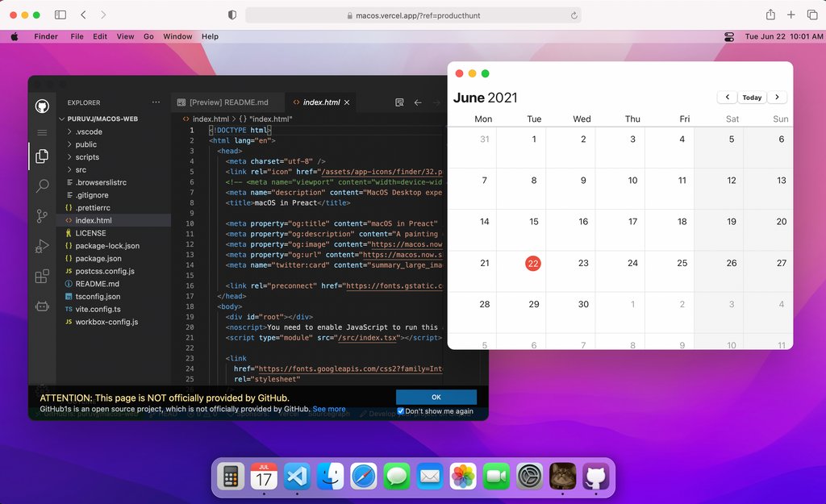Follow the See more link in the notice
The width and height of the screenshot is (826, 504).
pos(329,409)
